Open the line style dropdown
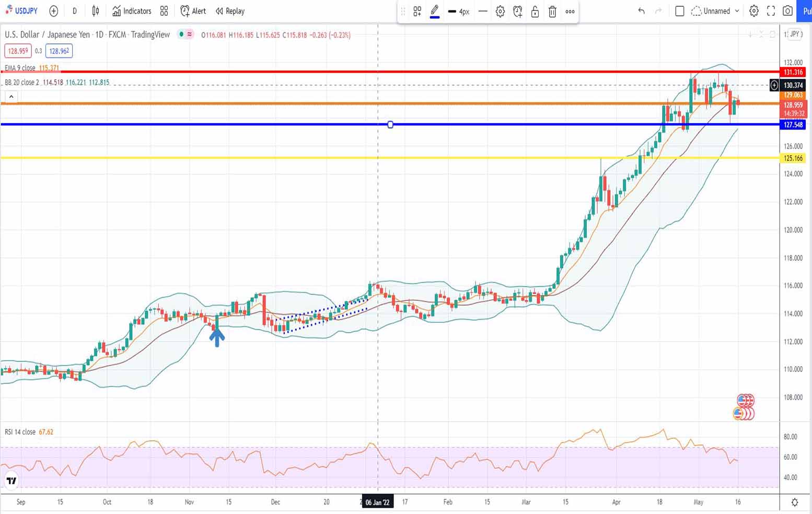 (x=483, y=11)
